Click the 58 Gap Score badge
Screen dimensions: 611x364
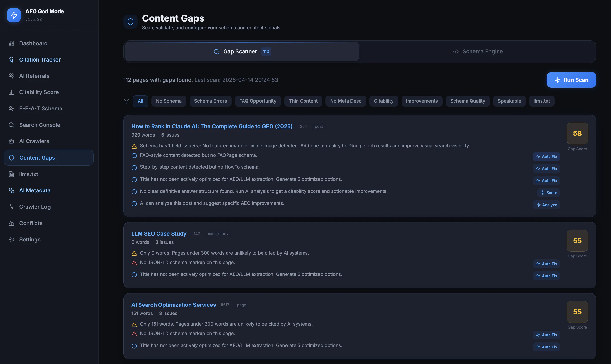click(x=577, y=133)
